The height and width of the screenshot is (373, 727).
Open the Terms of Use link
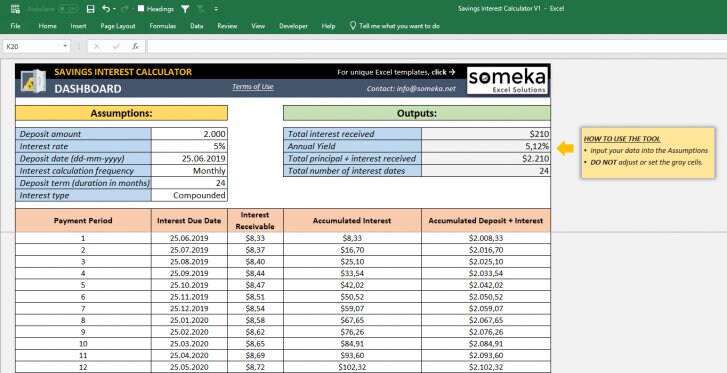click(253, 87)
